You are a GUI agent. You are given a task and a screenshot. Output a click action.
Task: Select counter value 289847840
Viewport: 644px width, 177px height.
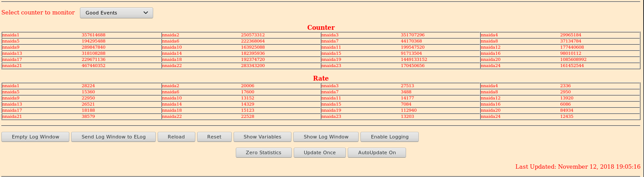coord(94,47)
